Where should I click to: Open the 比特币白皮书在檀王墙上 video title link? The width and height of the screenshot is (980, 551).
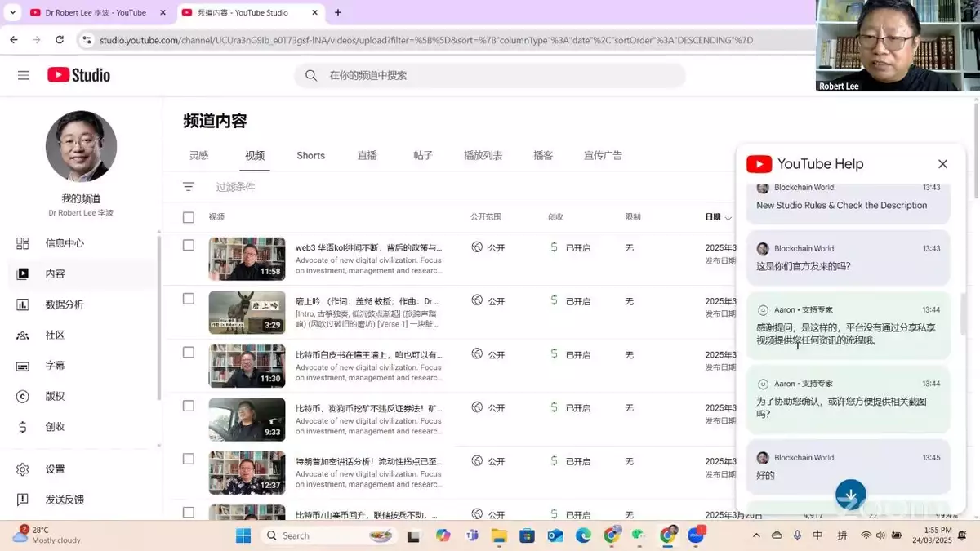pos(369,355)
